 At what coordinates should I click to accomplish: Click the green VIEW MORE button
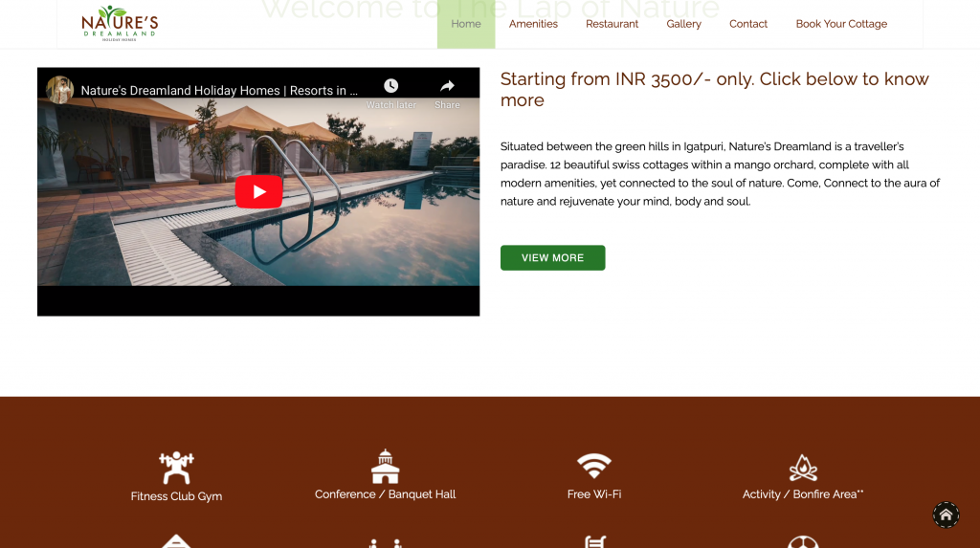(x=552, y=257)
